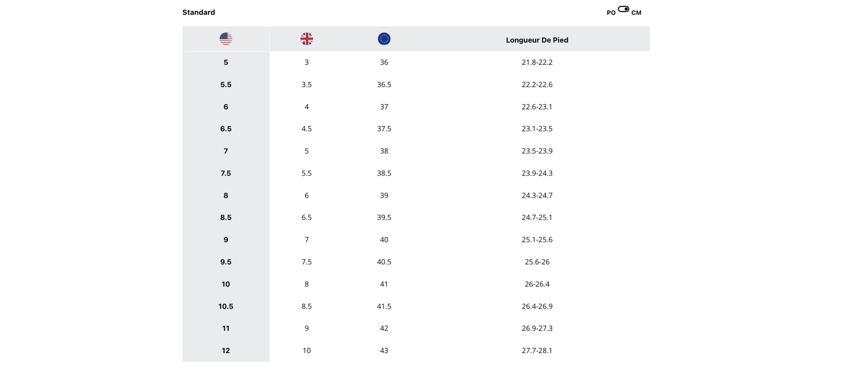868x385 pixels.
Task: Select US size 10.5 cell
Action: (x=226, y=306)
